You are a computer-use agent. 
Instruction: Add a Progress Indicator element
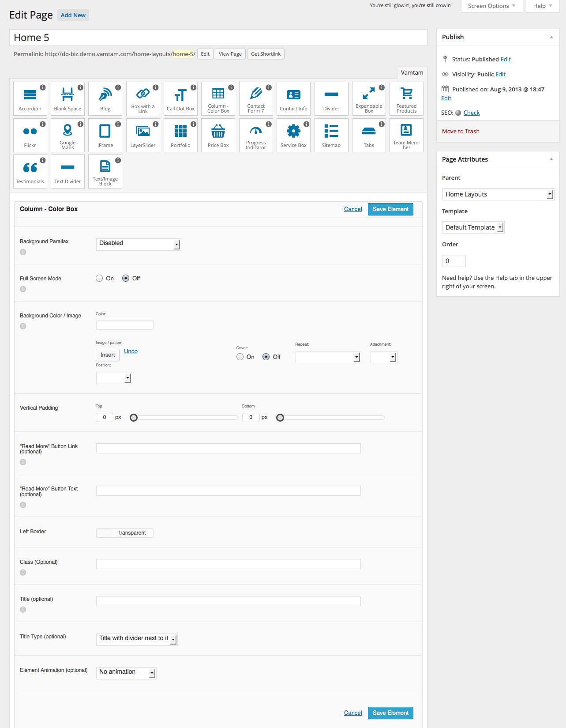click(x=256, y=135)
